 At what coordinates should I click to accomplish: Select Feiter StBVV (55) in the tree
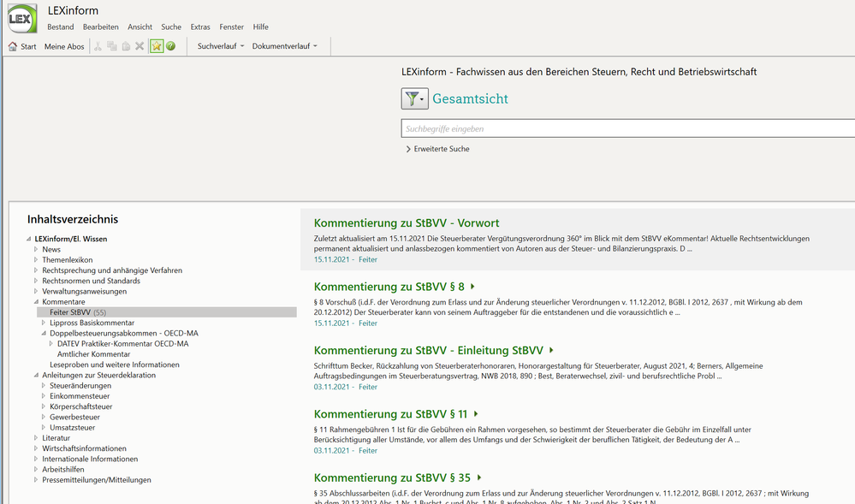pyautogui.click(x=167, y=312)
